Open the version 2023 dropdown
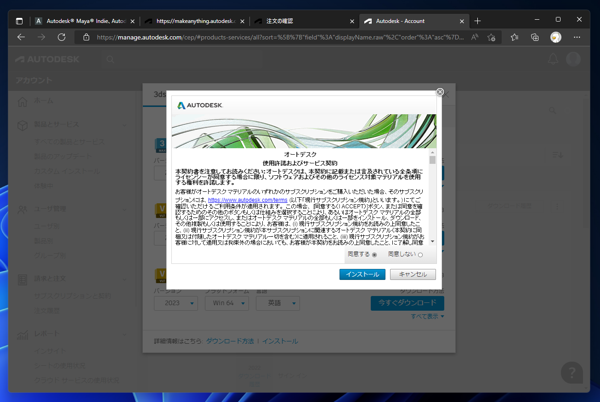This screenshot has height=402, width=600. 176,303
